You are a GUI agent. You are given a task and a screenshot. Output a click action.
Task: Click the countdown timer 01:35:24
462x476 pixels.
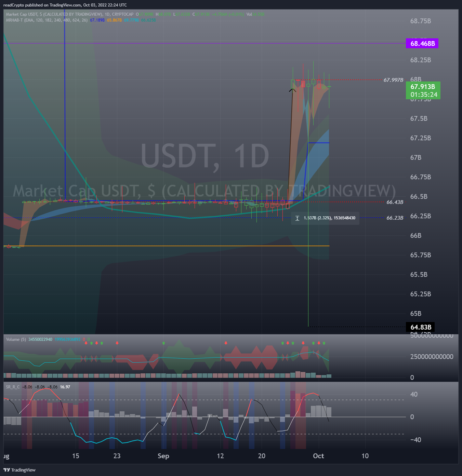(x=424, y=95)
